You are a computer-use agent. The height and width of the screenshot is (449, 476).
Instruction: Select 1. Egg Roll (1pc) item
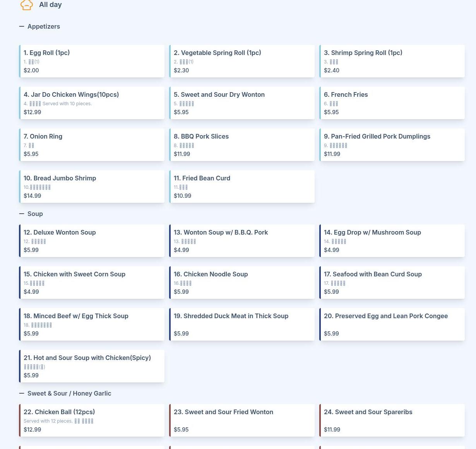tap(92, 61)
